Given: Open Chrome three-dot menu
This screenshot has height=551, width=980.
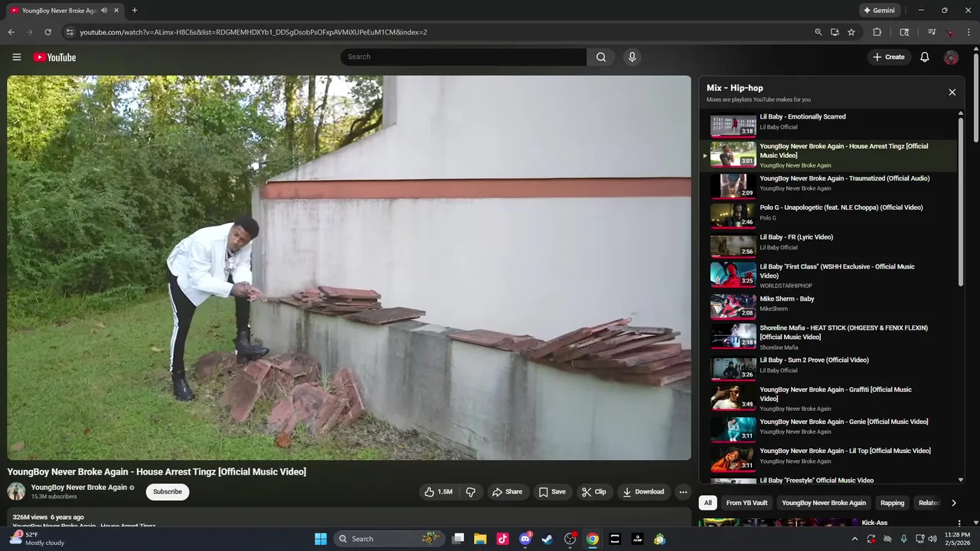Looking at the screenshot, I should (x=969, y=32).
